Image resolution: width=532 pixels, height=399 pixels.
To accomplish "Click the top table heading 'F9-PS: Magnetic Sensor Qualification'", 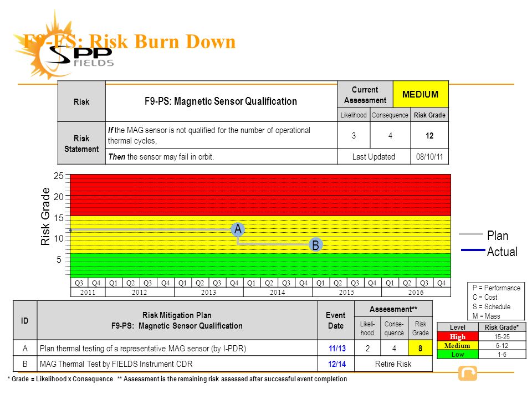I will 221,101.
